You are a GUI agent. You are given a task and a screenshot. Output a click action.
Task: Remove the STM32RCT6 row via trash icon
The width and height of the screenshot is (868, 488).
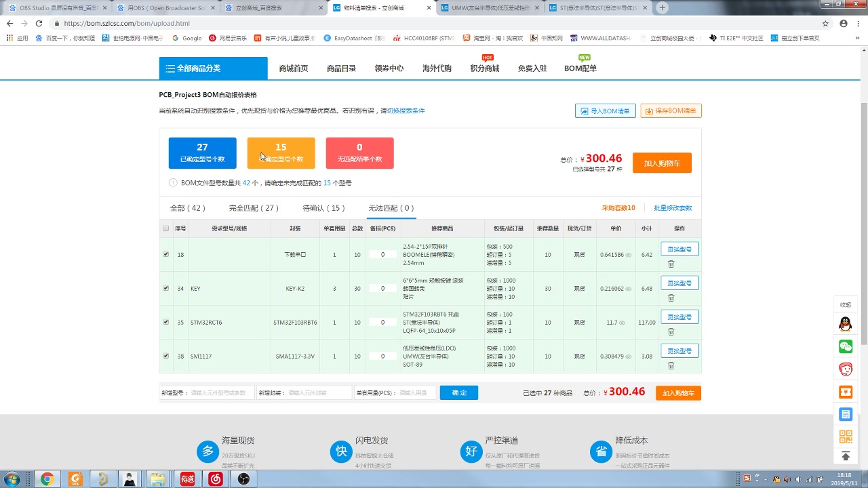coord(671,331)
